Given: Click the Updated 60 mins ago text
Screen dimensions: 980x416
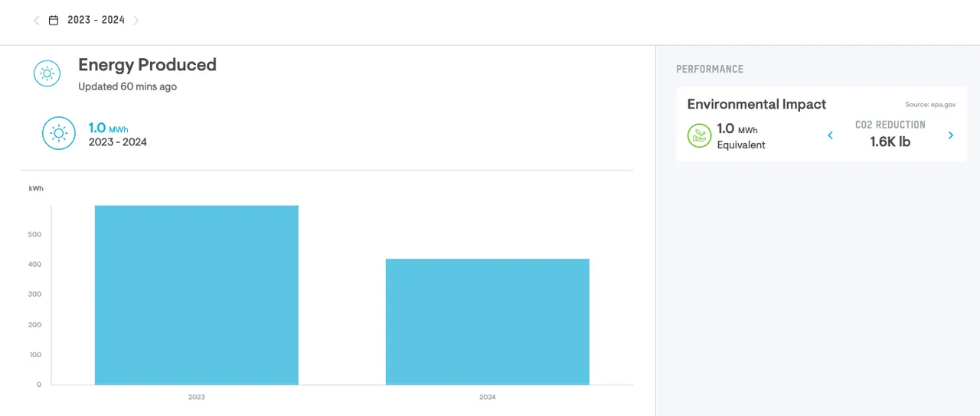Looking at the screenshot, I should [127, 87].
